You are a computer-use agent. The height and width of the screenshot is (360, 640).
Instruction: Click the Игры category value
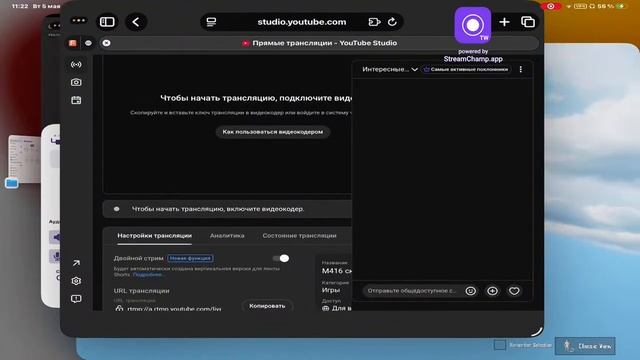coord(331,290)
